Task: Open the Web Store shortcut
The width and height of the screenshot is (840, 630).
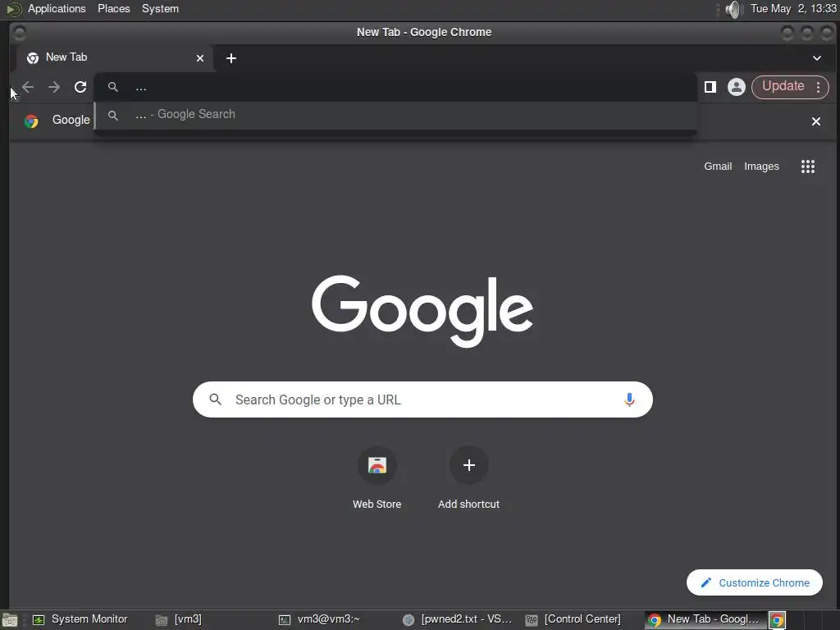Action: [377, 477]
